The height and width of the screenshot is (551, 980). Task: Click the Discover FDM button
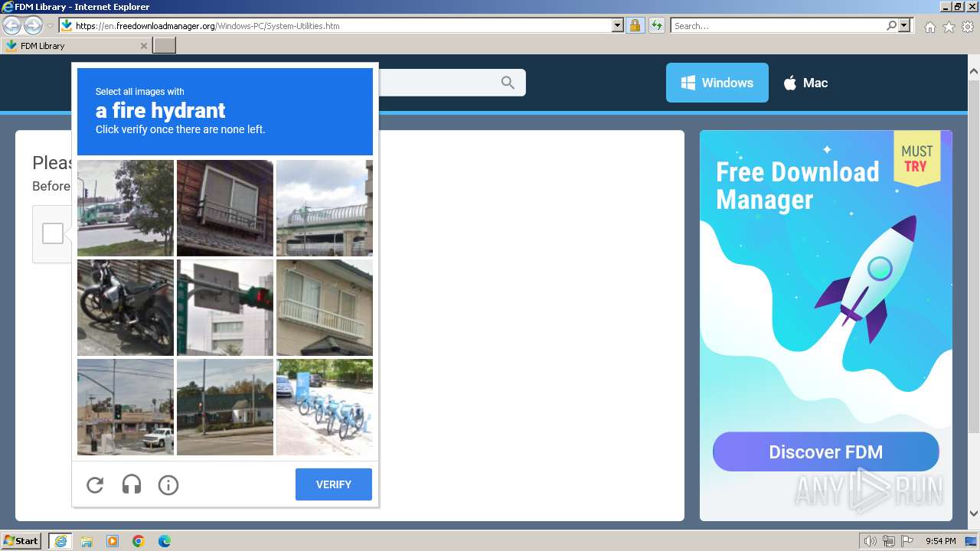pos(825,452)
